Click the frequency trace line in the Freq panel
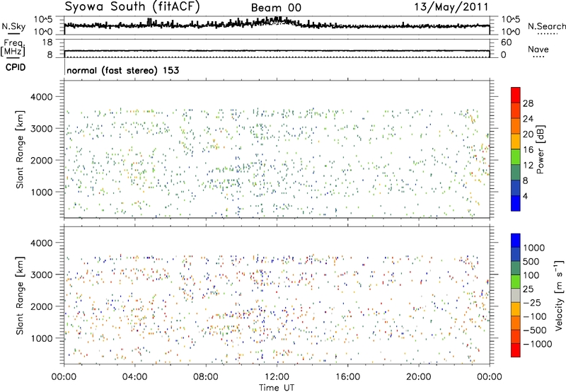 point(277,51)
